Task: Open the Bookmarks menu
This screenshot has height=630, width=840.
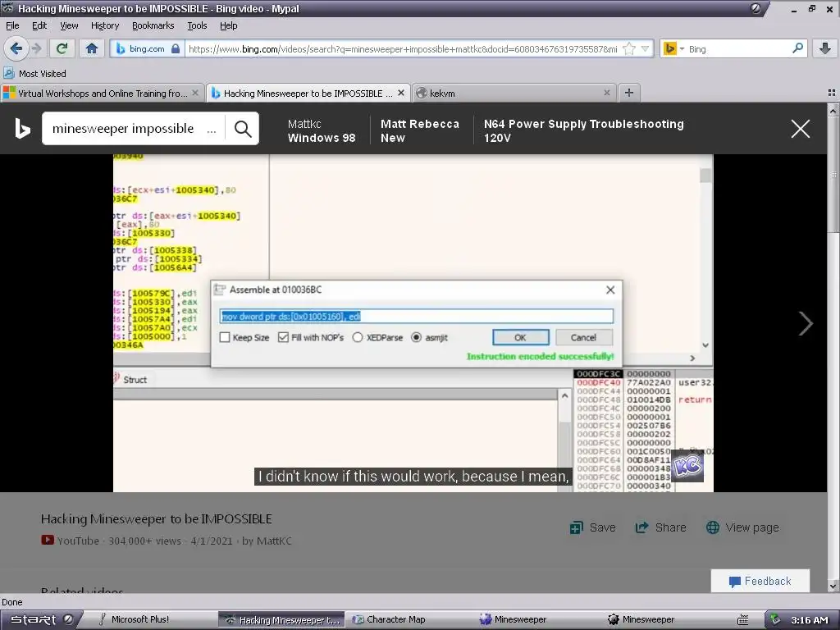Action: (153, 25)
